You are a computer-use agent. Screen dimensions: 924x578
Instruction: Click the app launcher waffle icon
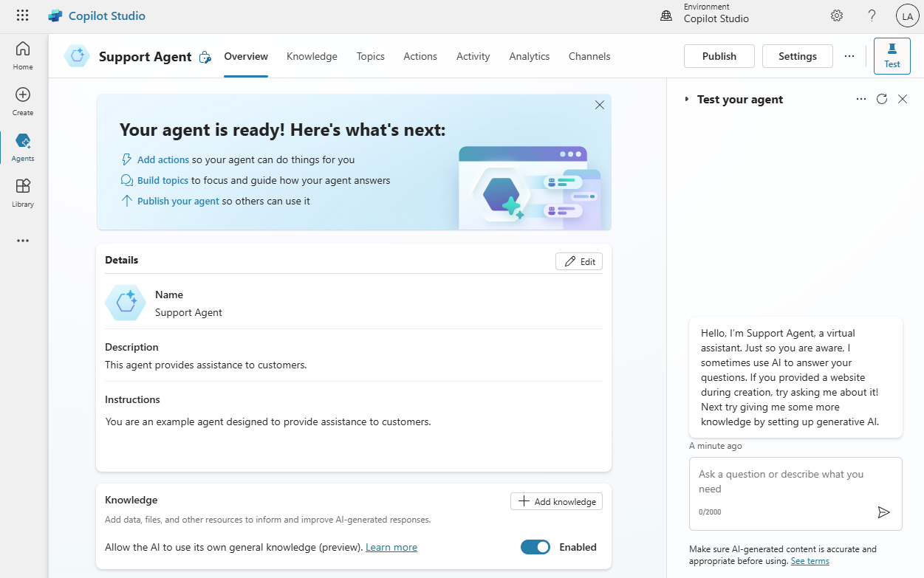[x=22, y=15]
